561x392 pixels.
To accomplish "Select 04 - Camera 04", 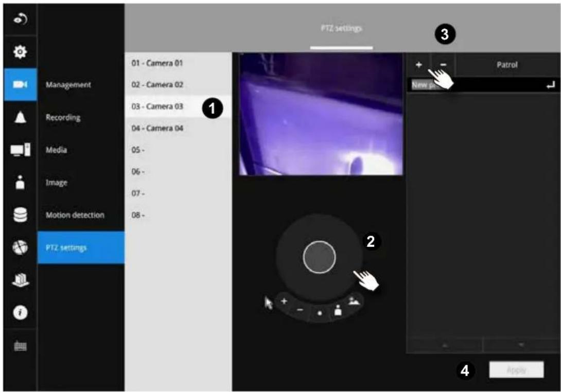I will pos(178,128).
